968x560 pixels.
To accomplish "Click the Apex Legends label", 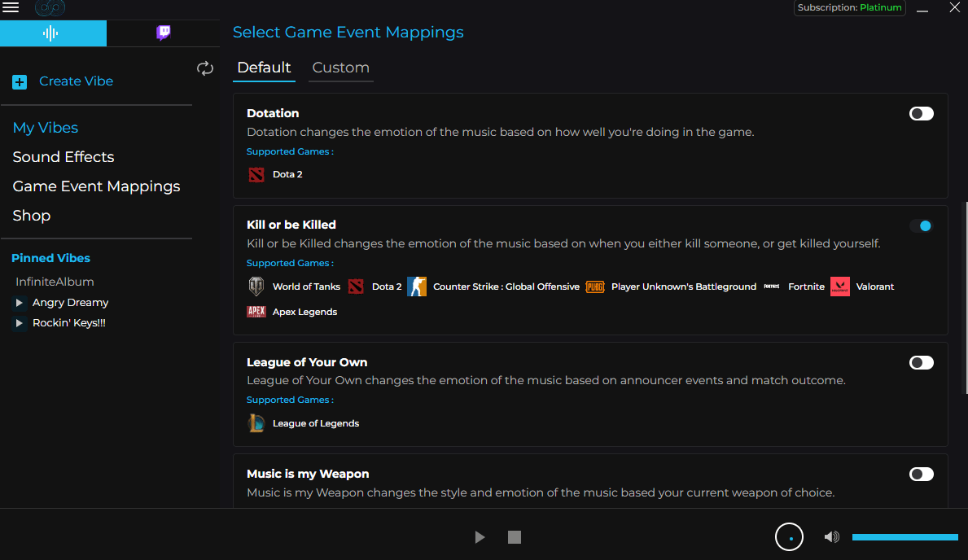I will click(x=305, y=312).
